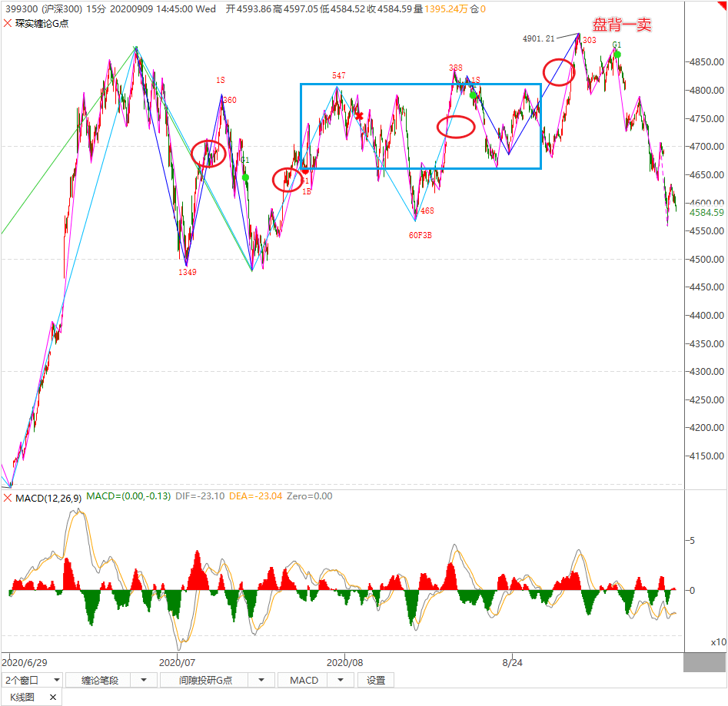Close the 琛实缠论G点 indicator with red X

(x=8, y=23)
